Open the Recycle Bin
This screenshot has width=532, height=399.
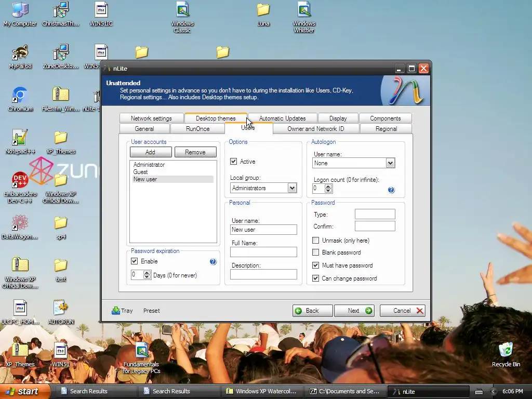point(506,354)
